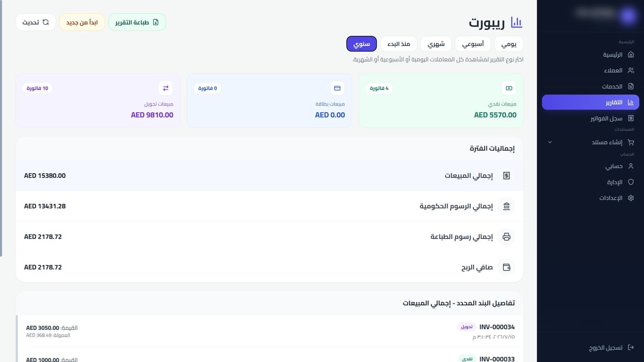Open the صافي الربح row details
This screenshot has width=644, height=362.
coord(270,267)
